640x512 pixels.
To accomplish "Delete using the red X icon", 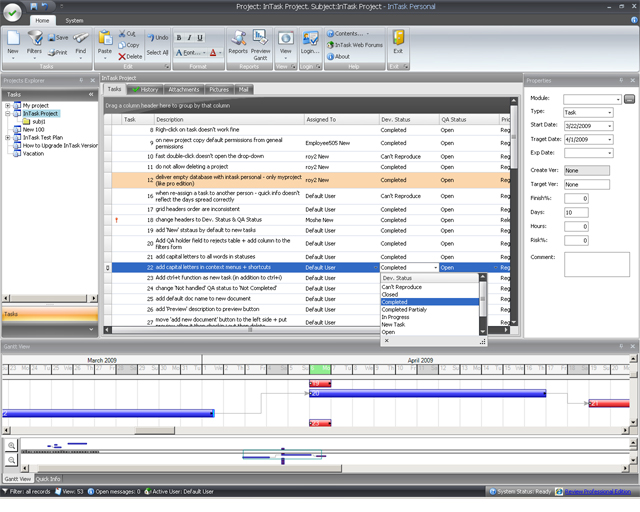I will tap(130, 56).
